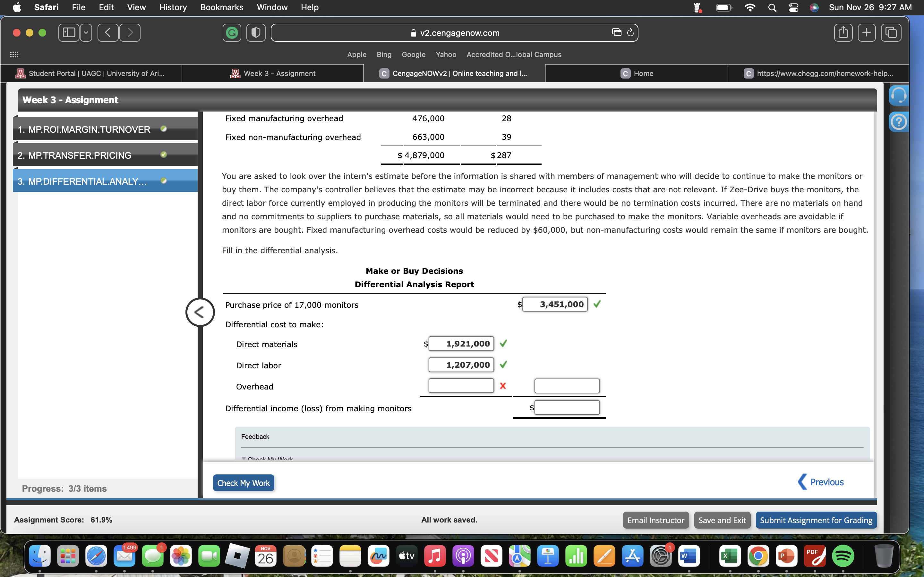Open the Share icon in toolbar
The image size is (924, 577).
point(843,33)
